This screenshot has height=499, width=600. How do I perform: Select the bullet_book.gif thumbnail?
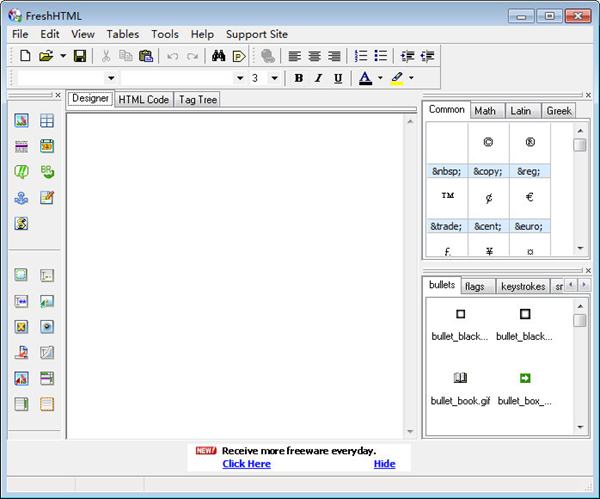460,379
